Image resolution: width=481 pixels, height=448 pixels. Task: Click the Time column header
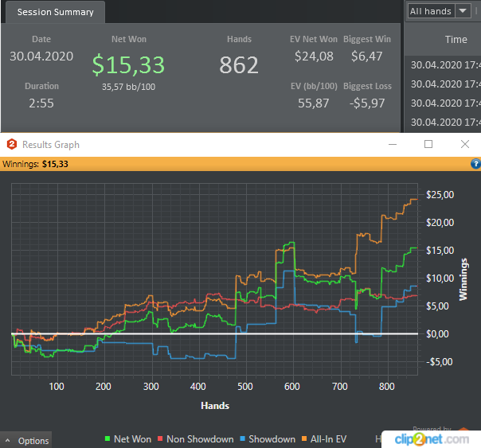point(456,40)
